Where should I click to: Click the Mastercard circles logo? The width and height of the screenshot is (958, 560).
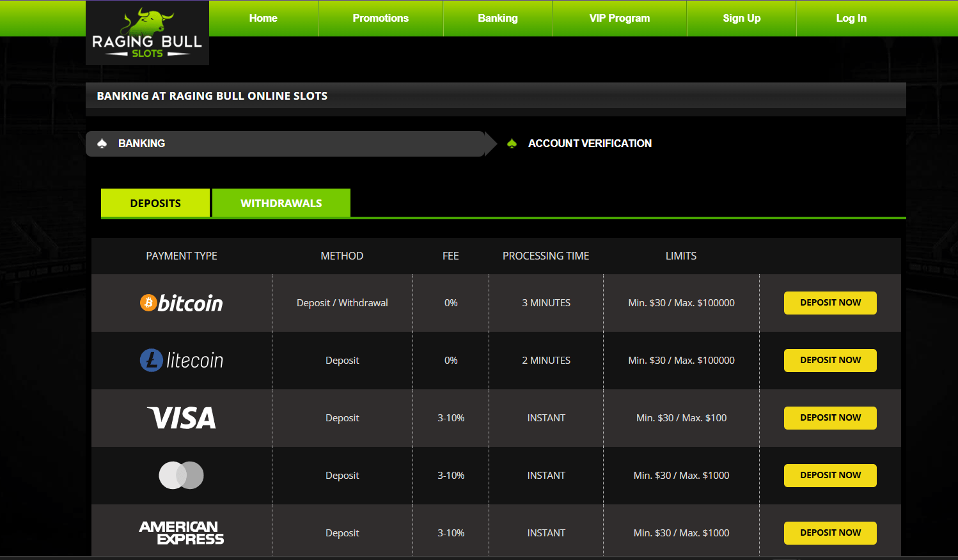[x=182, y=476]
